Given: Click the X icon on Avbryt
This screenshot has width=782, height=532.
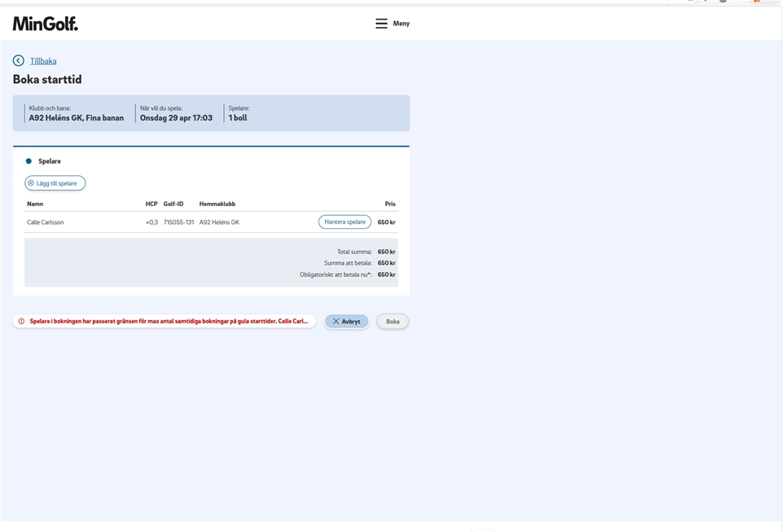Looking at the screenshot, I should [336, 322].
